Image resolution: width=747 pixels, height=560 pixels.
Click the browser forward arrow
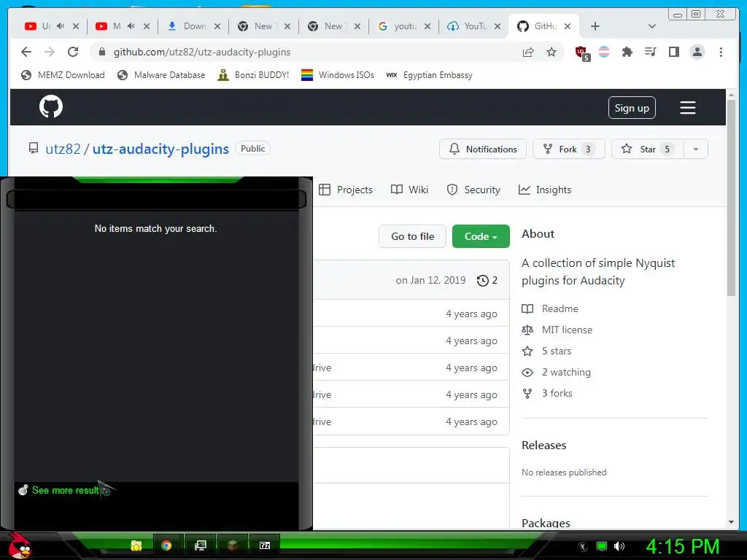click(50, 52)
